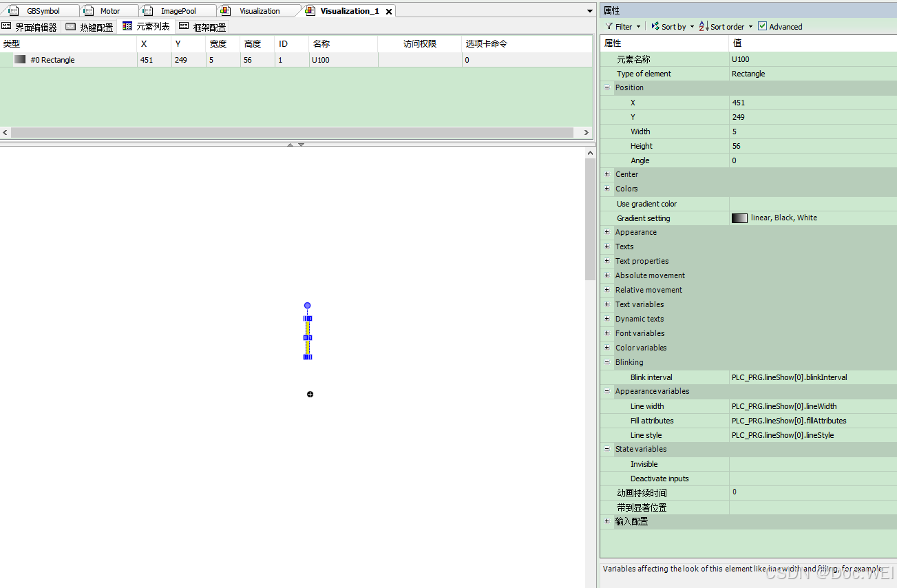Expand the Text properties group
897x588 pixels.
[x=607, y=261]
